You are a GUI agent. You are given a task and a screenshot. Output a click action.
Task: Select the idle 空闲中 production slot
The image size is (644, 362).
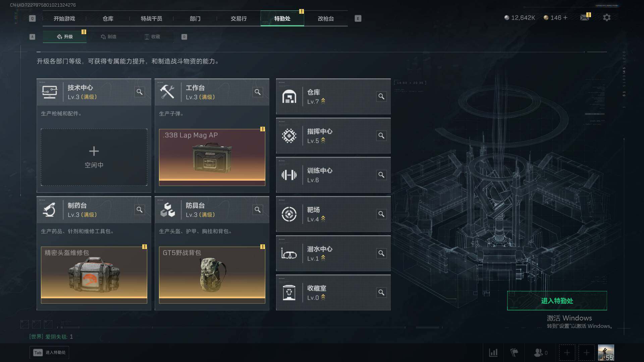coord(94,157)
